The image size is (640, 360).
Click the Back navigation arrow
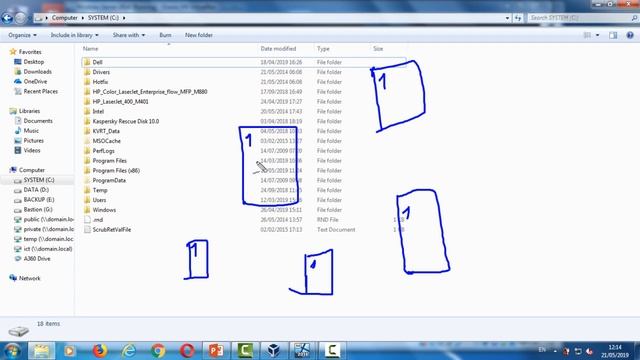[x=7, y=18]
